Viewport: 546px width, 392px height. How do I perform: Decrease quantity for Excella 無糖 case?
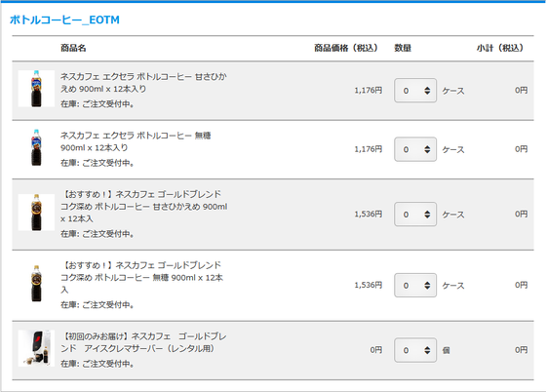[427, 152]
